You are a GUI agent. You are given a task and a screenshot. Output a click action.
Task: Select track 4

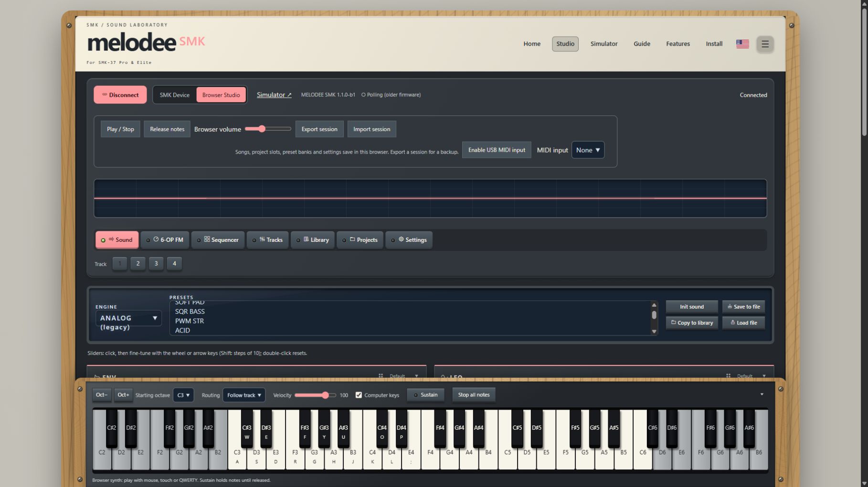point(174,263)
